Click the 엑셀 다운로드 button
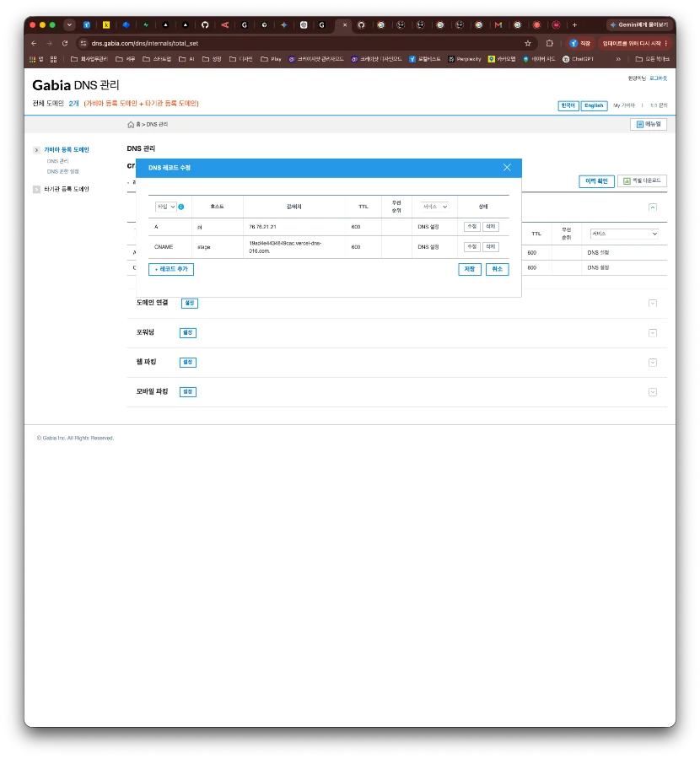The height and width of the screenshot is (759, 700). coord(642,181)
